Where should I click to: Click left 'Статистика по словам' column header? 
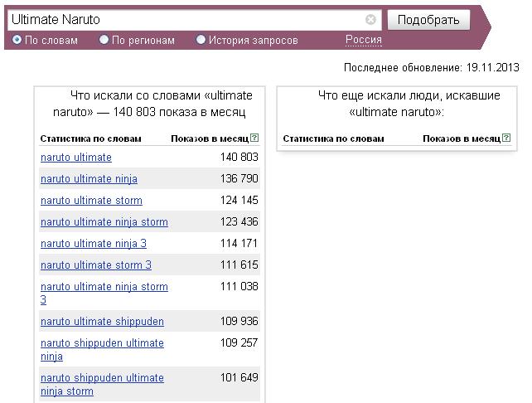[x=90, y=138]
